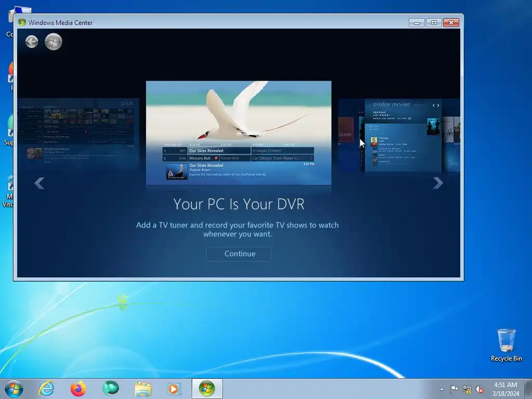
Task: Go to the previous slide arrow
Action: pos(39,183)
